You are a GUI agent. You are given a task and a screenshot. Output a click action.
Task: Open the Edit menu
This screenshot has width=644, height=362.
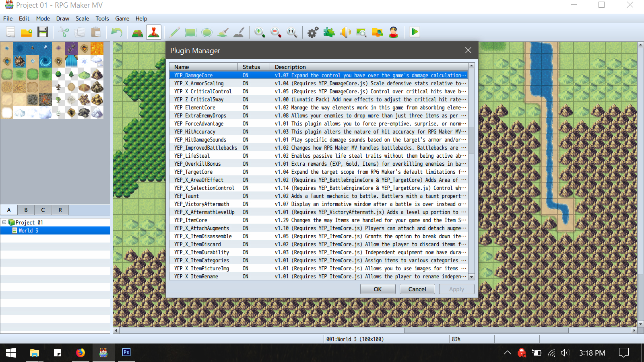(x=24, y=19)
